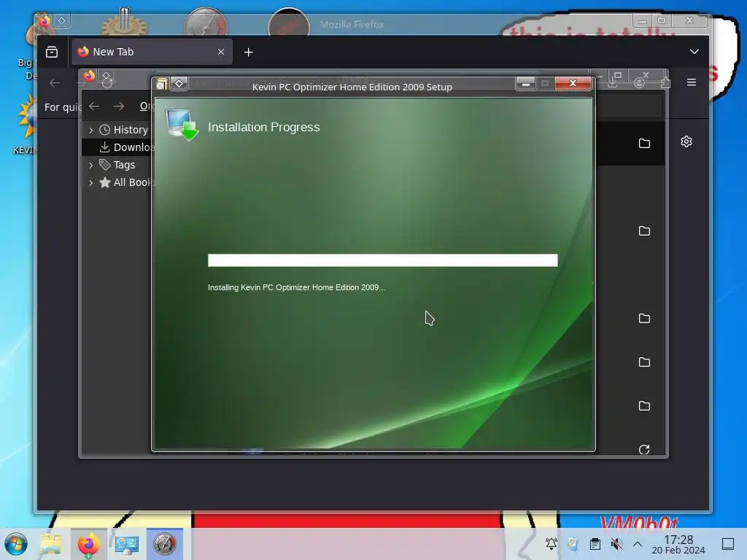Click first download's show folder icon
This screenshot has width=747, height=560.
[x=644, y=144]
